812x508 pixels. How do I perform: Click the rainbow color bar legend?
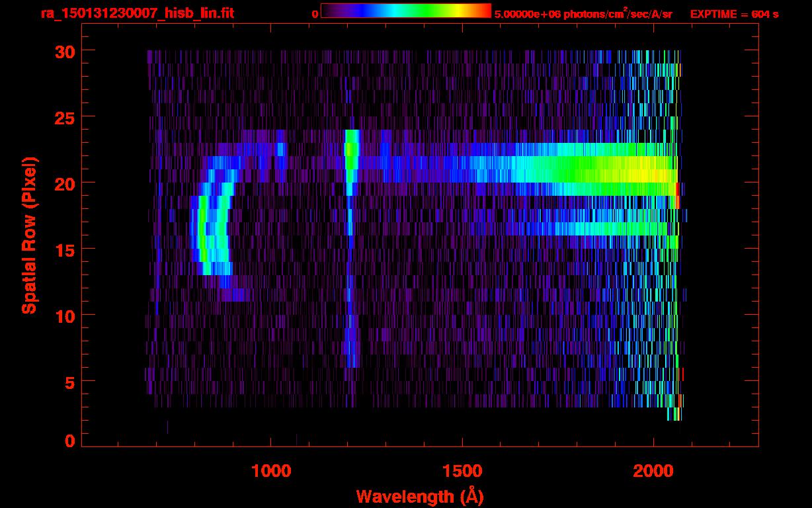coord(406,11)
